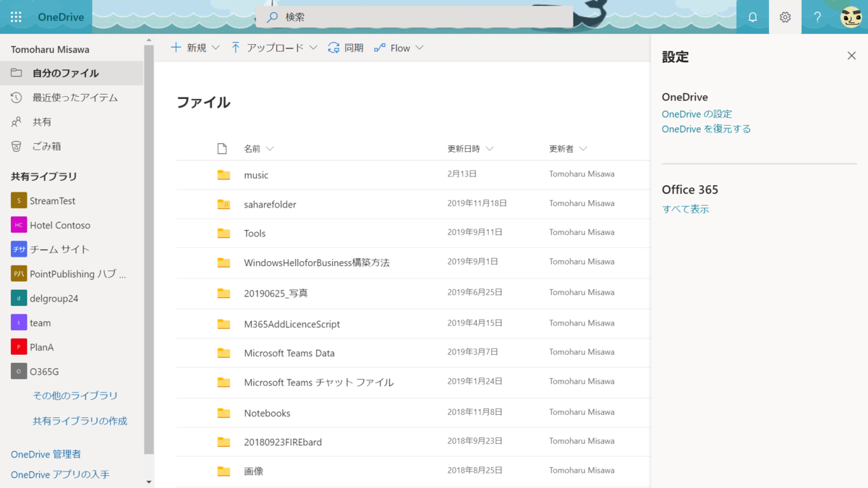The width and height of the screenshot is (868, 488).
Task: Click the notifications bell icon
Action: (x=752, y=16)
